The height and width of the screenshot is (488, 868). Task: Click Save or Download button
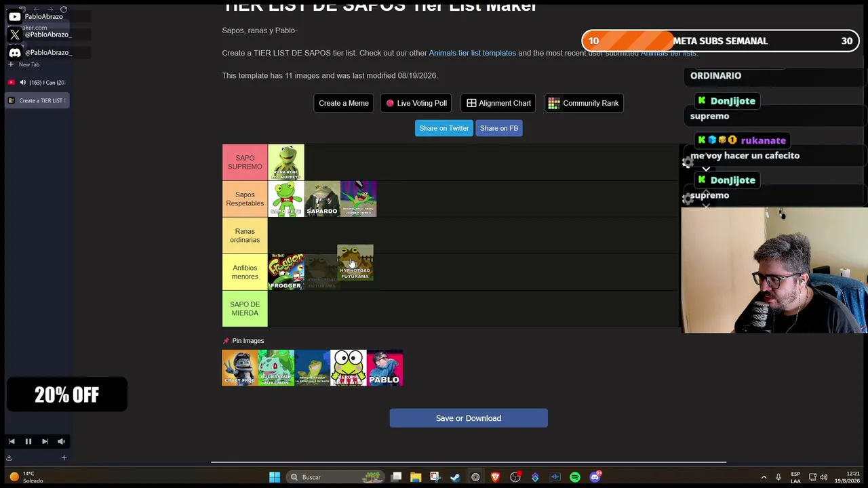(469, 418)
